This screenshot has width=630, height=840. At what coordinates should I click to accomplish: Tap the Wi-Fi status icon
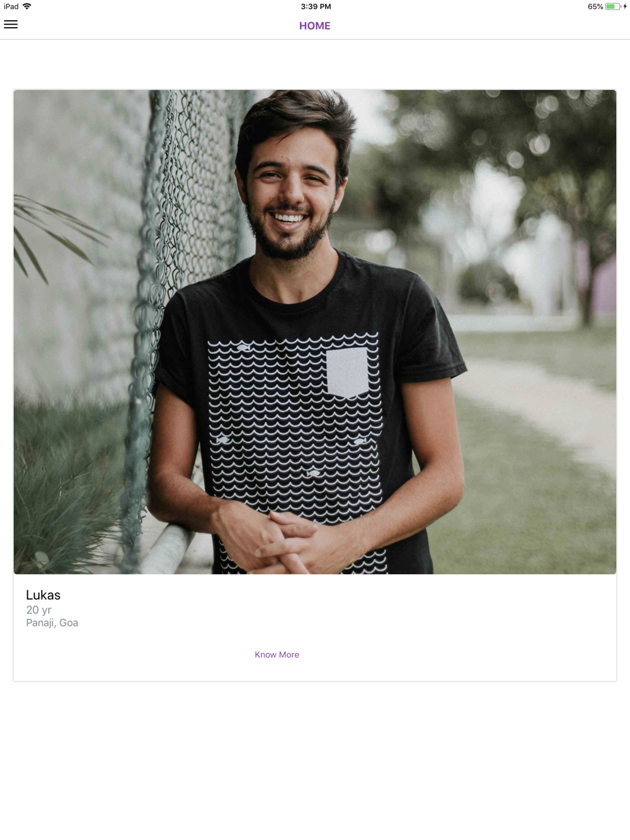27,6
